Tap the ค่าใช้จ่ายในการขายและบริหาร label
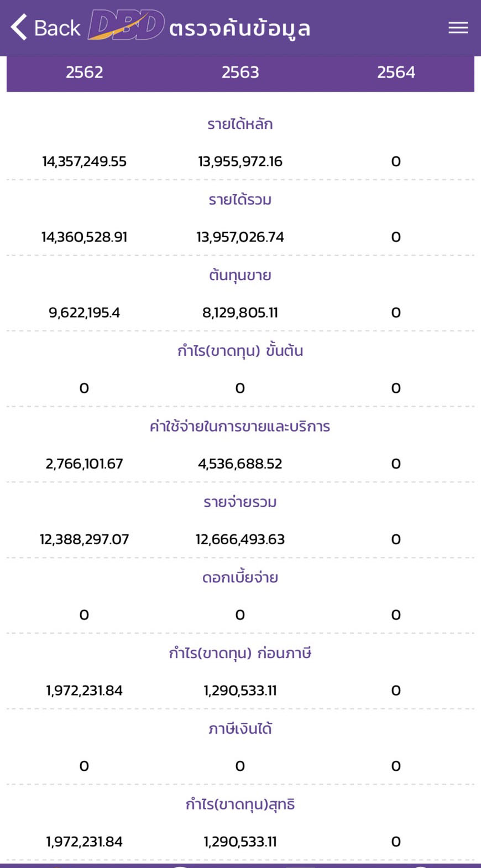 [x=240, y=427]
